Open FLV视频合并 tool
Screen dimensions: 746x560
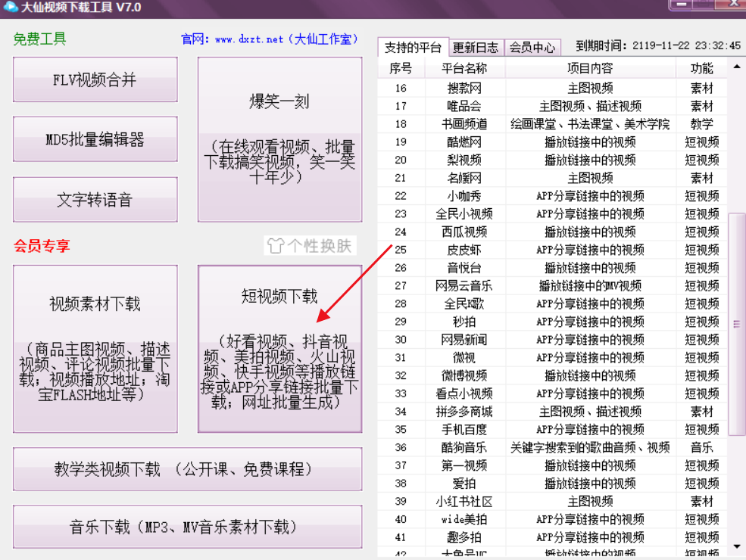95,79
